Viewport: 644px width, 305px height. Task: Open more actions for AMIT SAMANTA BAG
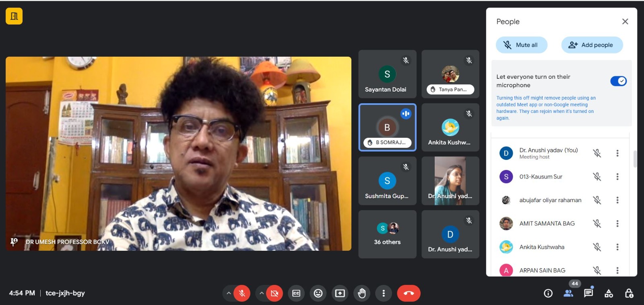(617, 223)
